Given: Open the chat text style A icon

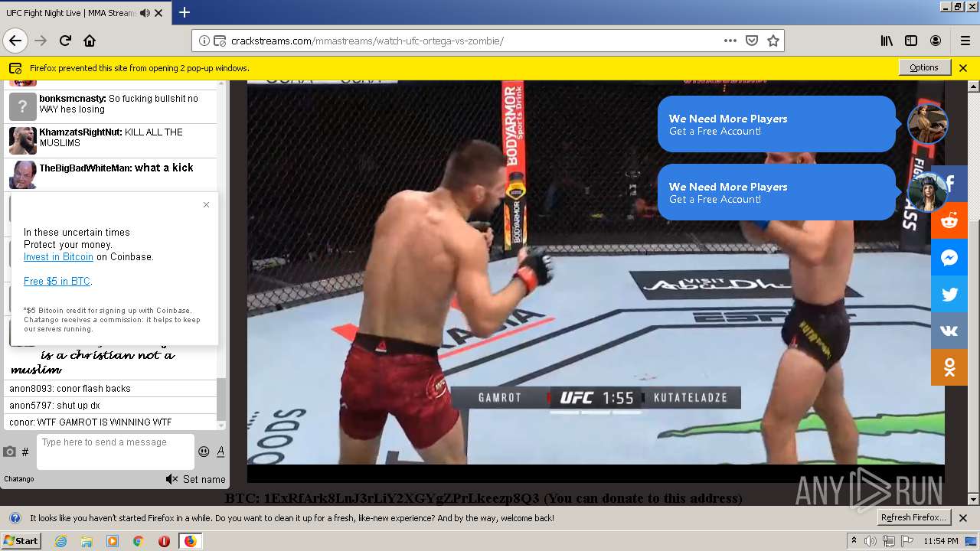Looking at the screenshot, I should tap(220, 452).
